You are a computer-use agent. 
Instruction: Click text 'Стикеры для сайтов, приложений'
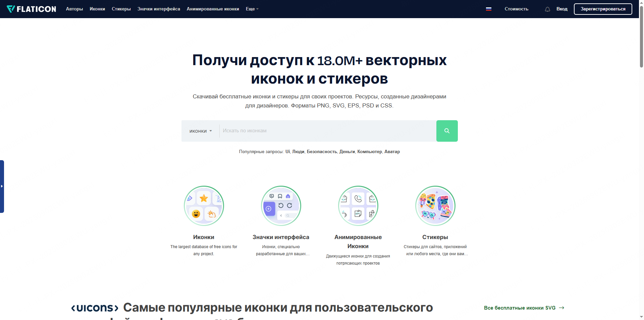click(x=435, y=247)
